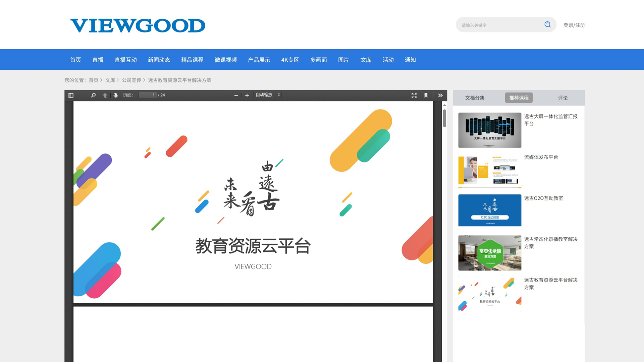Open 登录/注册 link
Viewport: 644px width, 362px height.
tap(574, 25)
